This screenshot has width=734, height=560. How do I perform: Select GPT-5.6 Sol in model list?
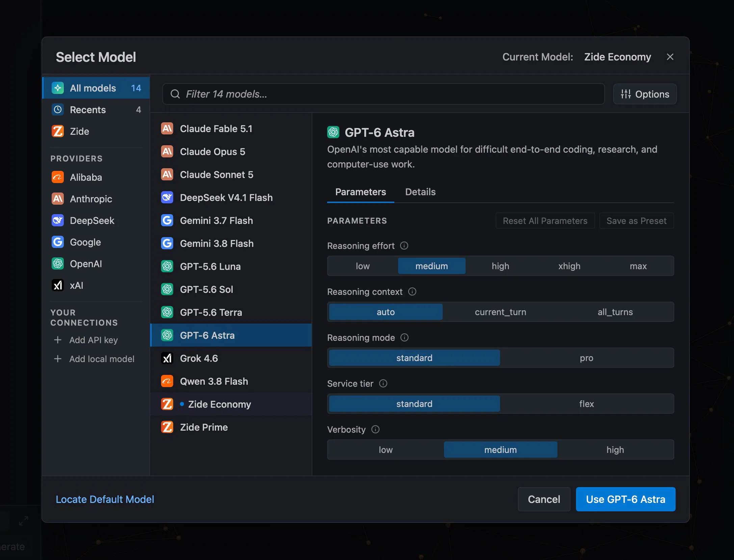(231, 289)
